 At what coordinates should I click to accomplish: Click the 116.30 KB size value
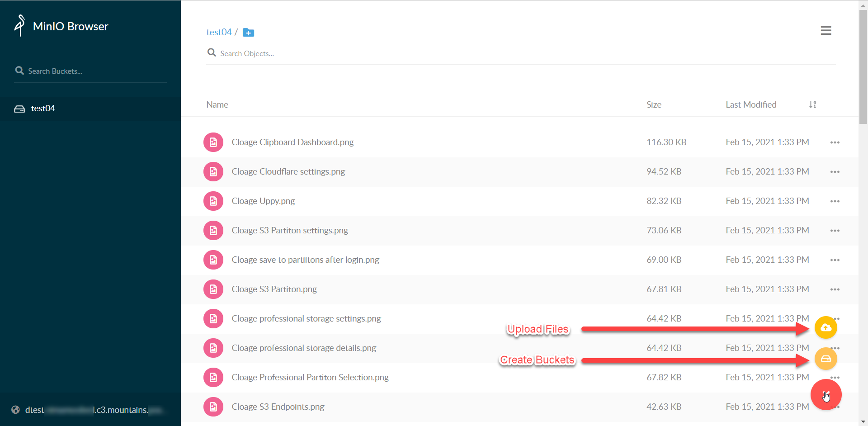coord(666,142)
